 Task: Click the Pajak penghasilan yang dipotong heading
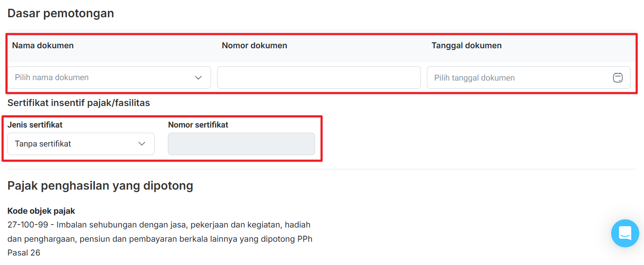[100, 186]
